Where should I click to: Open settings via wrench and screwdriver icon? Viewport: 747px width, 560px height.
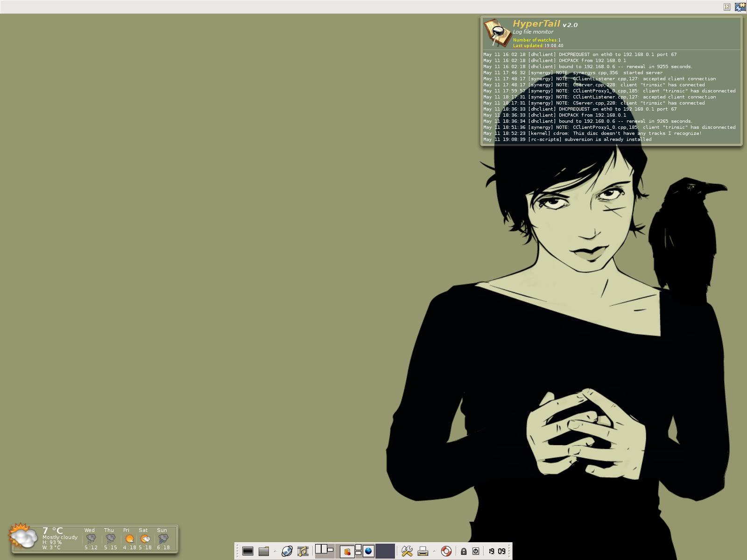[x=407, y=551]
